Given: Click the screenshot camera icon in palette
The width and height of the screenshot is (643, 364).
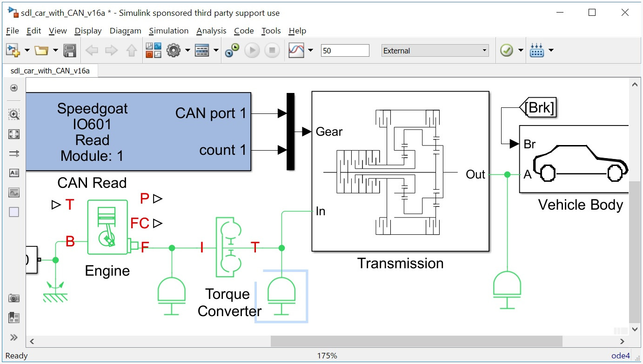Looking at the screenshot, I should (14, 298).
